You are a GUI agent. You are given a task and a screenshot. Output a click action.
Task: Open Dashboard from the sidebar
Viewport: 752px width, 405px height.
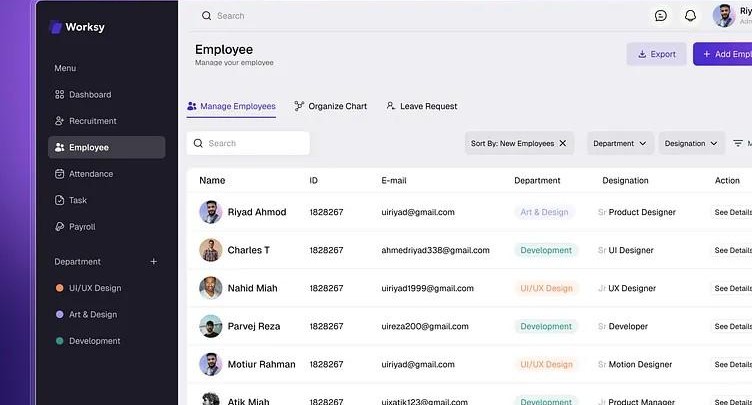click(89, 95)
